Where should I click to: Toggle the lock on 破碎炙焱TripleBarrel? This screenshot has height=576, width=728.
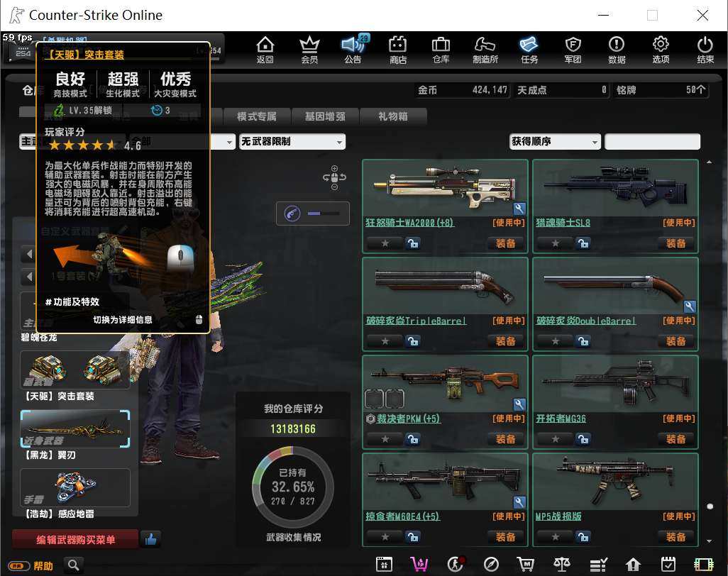click(x=413, y=341)
